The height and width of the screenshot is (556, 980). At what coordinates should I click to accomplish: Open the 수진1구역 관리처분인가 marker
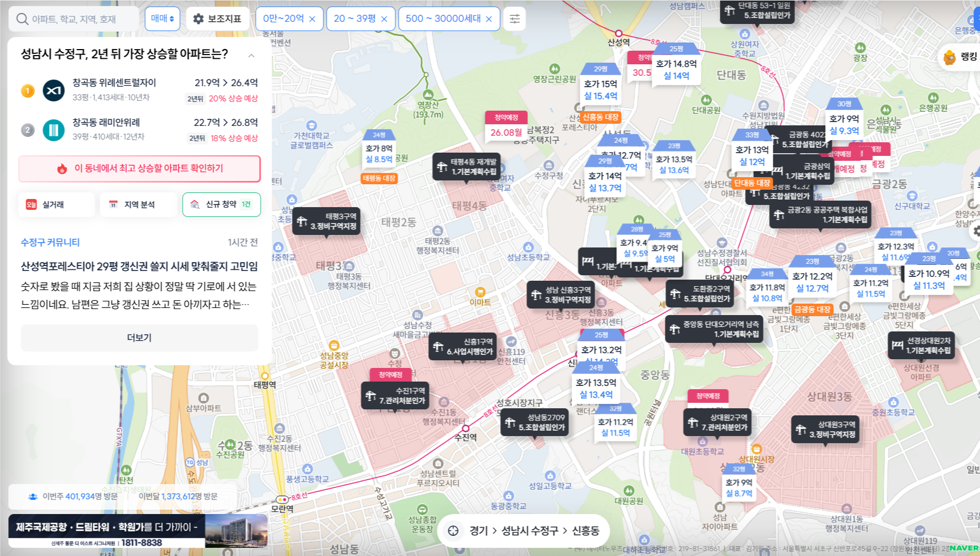(x=395, y=396)
